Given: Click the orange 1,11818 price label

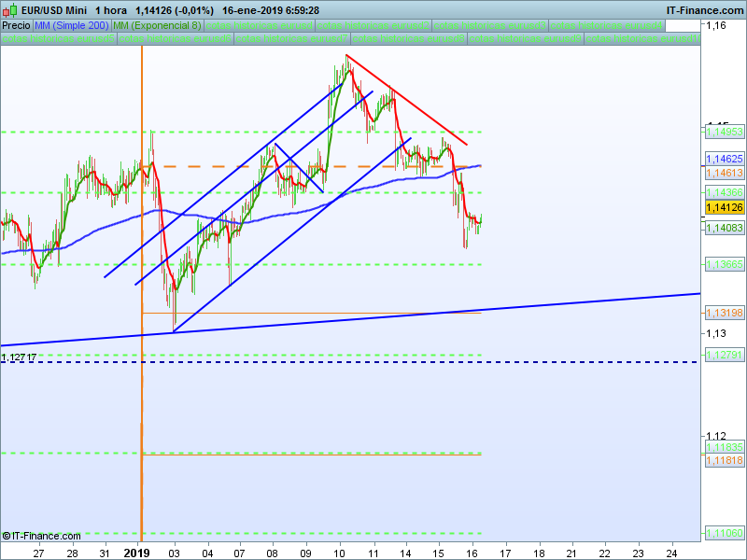Looking at the screenshot, I should tap(725, 460).
